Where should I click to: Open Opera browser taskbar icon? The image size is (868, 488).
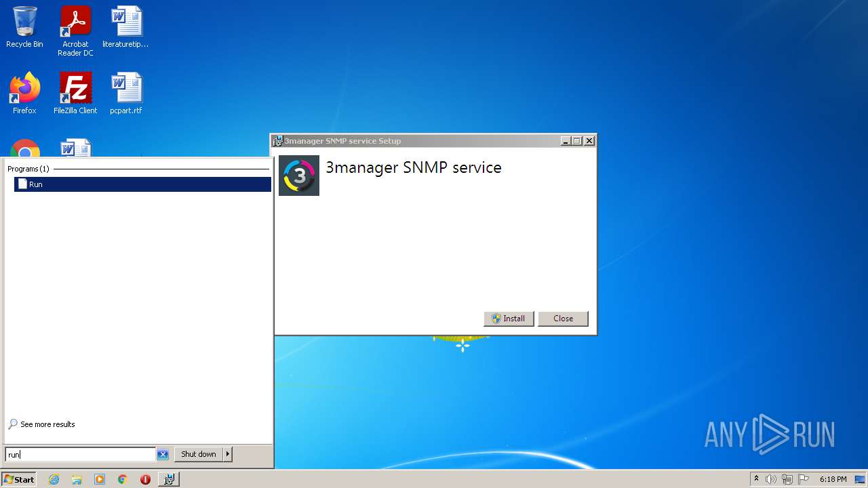point(145,479)
